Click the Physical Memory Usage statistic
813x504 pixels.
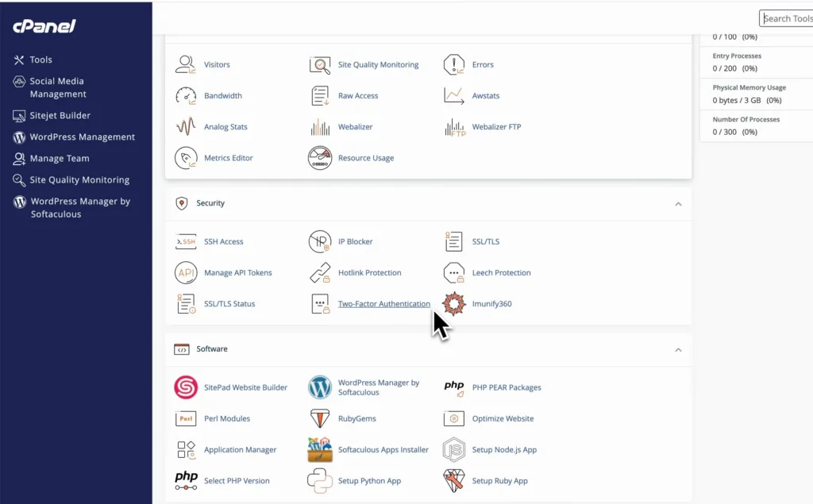[x=757, y=94]
